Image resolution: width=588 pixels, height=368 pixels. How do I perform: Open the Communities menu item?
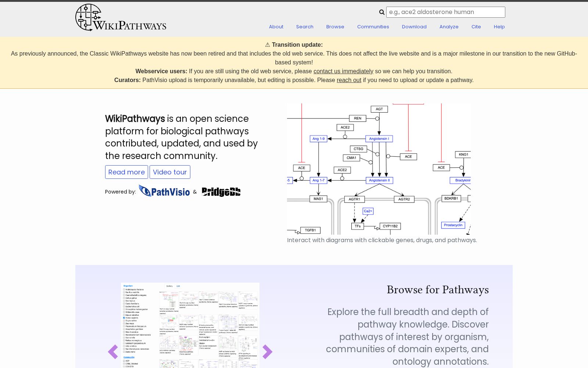[x=373, y=26]
